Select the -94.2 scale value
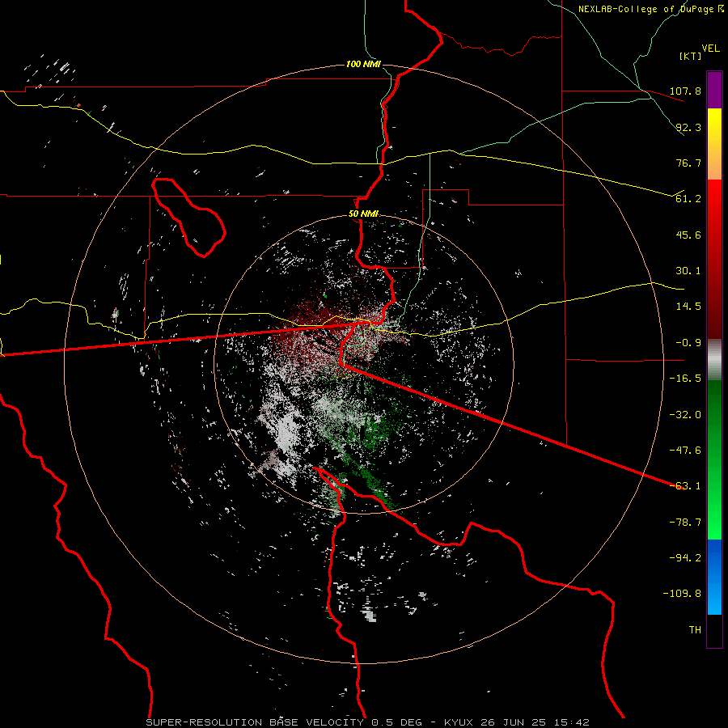The image size is (728, 728). (685, 558)
